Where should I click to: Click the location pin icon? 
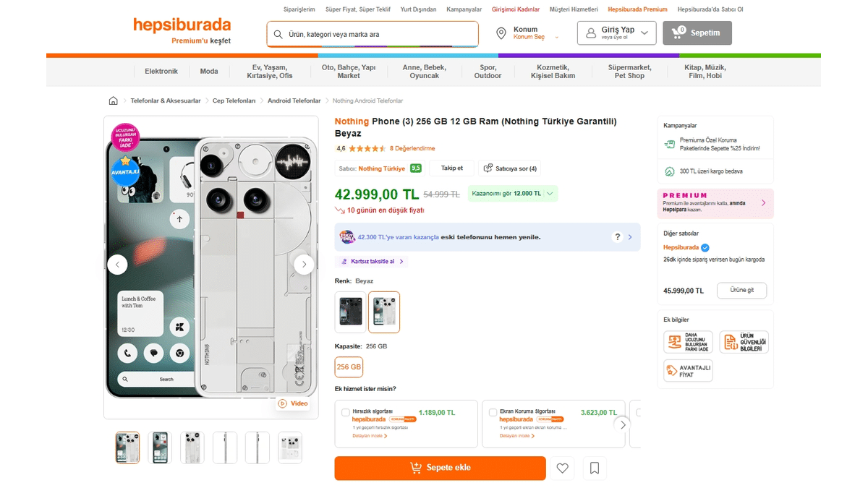[501, 33]
